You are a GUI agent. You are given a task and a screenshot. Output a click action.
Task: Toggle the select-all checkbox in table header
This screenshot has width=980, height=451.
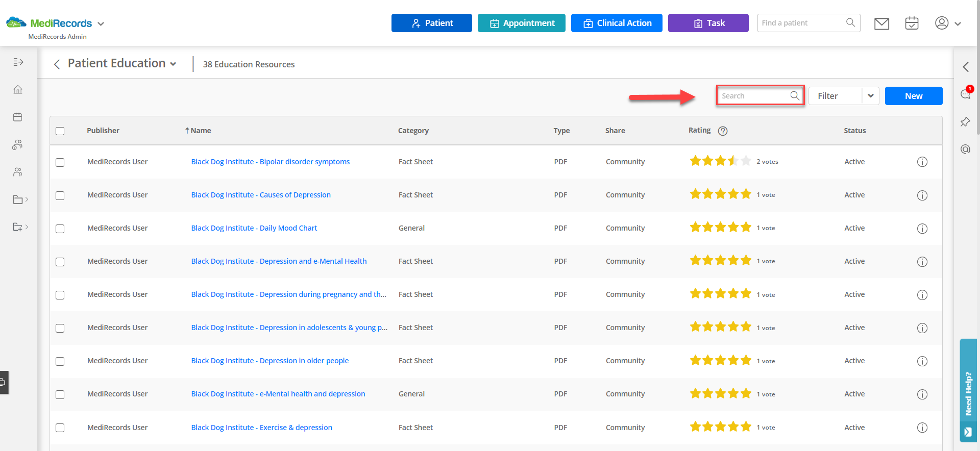click(60, 131)
